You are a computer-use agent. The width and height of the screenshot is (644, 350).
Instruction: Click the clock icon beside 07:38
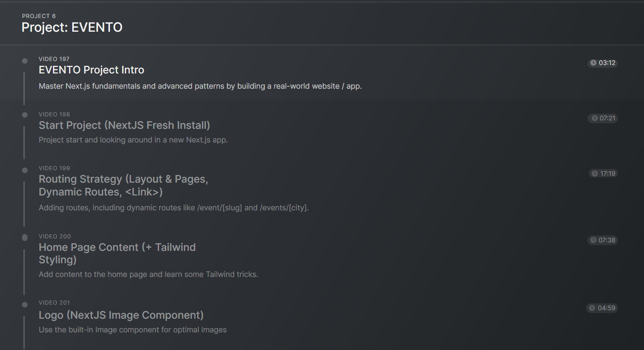[593, 240]
